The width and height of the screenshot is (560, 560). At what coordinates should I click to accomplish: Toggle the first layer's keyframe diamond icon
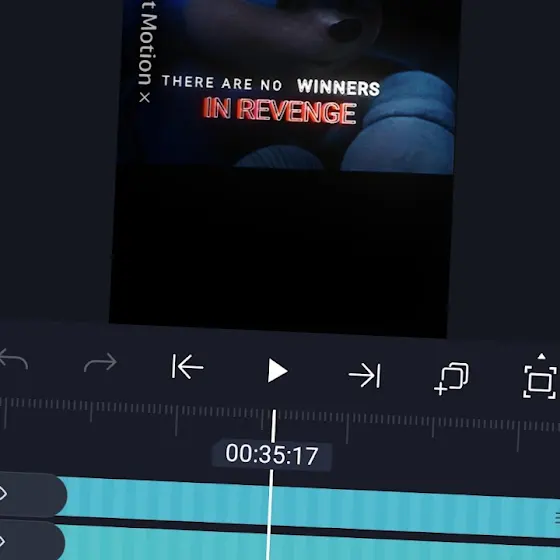[3, 494]
